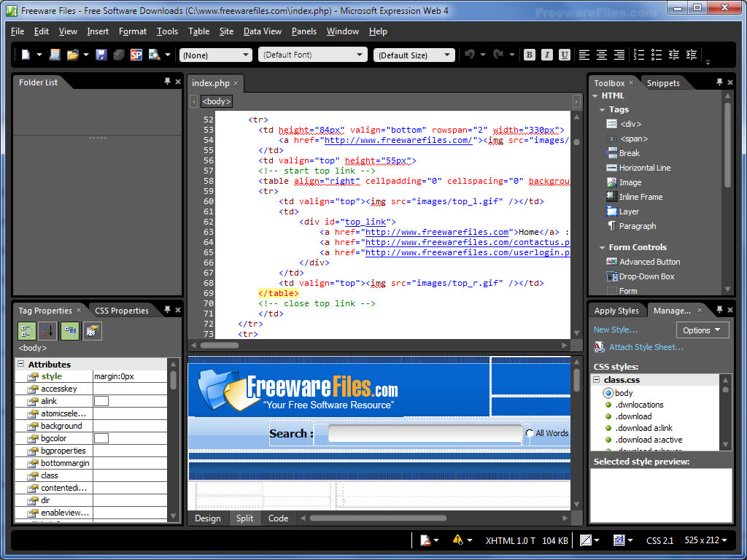Screen dimensions: 747x560
Task: Switch to the CSS Properties tab
Action: (x=121, y=311)
